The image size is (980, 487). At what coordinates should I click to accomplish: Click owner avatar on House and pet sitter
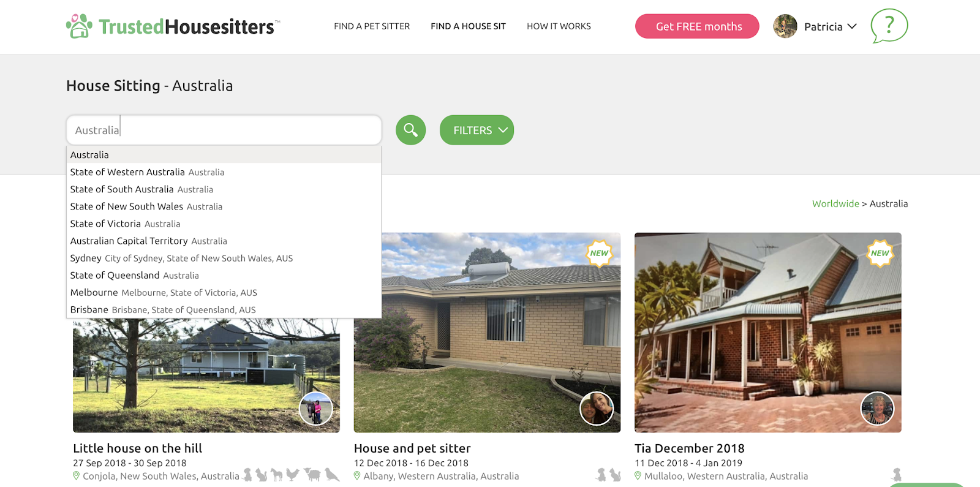(x=597, y=409)
